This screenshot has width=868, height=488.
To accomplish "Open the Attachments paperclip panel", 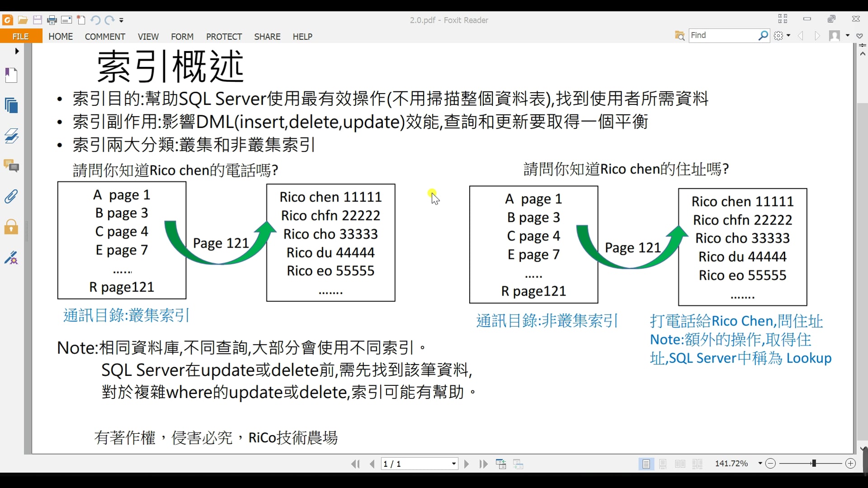I will (x=11, y=197).
